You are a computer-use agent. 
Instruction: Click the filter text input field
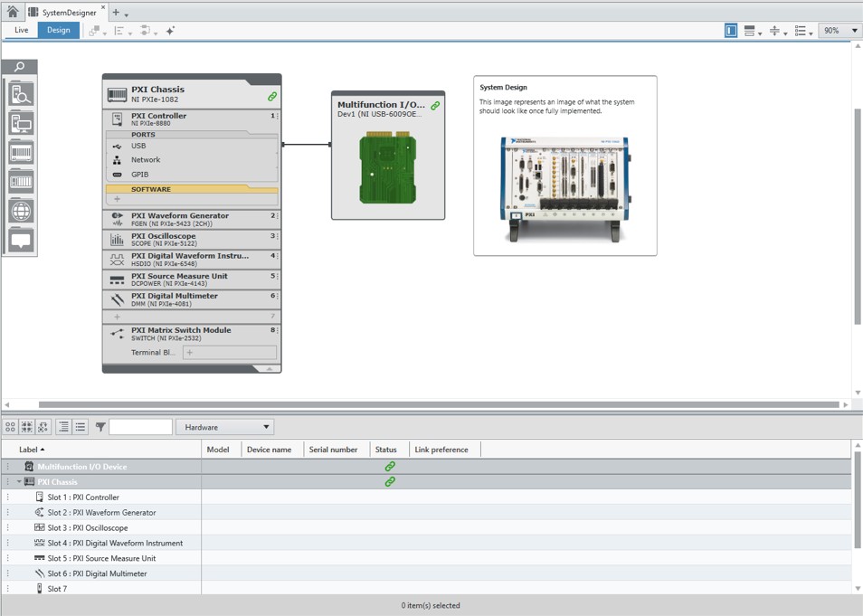141,427
